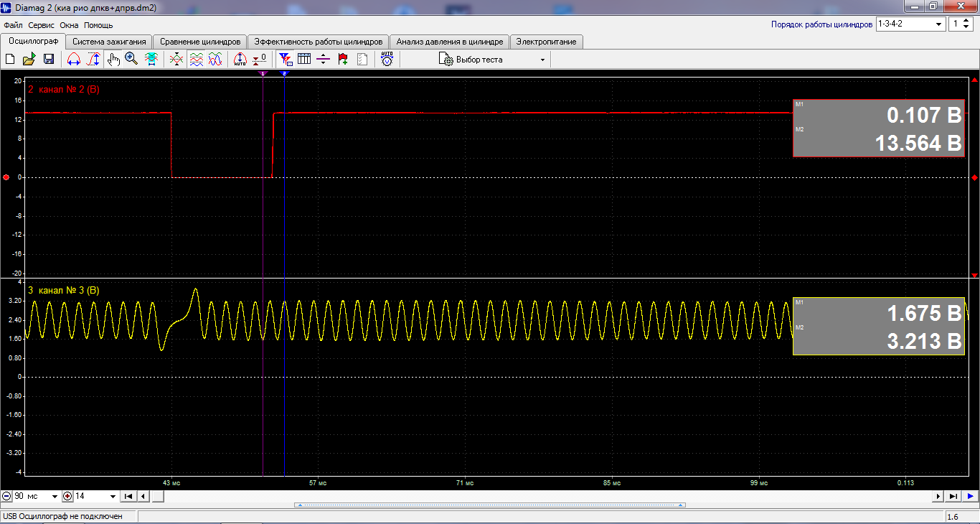
Task: Open the Сравнение цилиндров tab
Action: pyautogui.click(x=200, y=42)
